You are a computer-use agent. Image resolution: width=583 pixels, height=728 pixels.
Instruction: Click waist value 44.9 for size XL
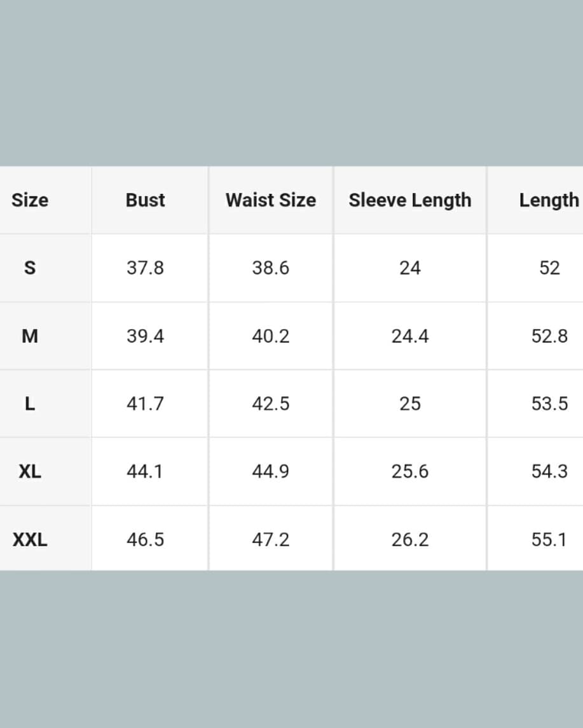click(x=270, y=472)
